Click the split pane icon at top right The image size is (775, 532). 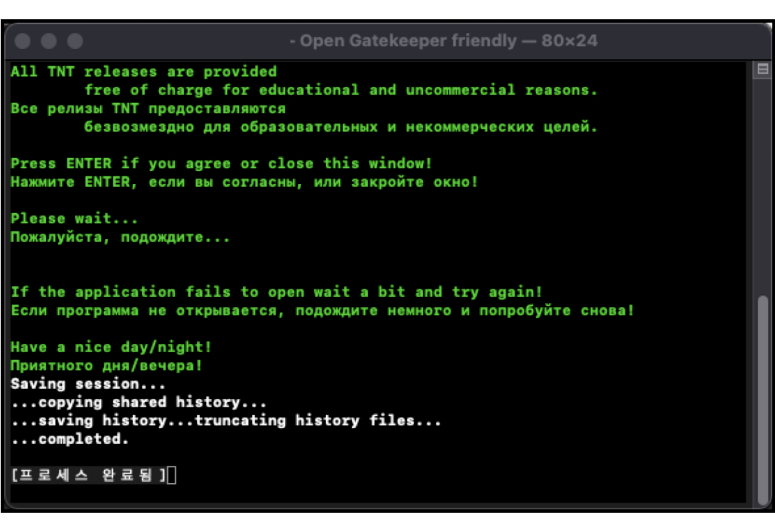[762, 69]
